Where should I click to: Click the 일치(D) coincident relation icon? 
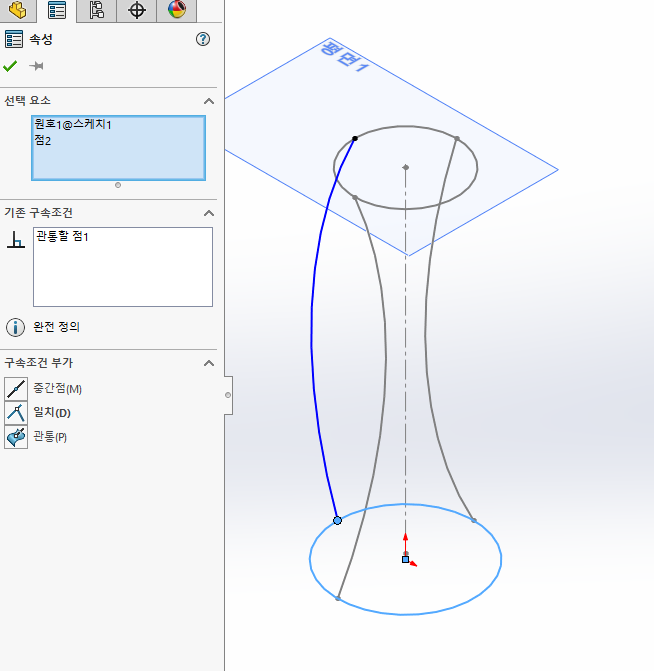click(x=16, y=413)
